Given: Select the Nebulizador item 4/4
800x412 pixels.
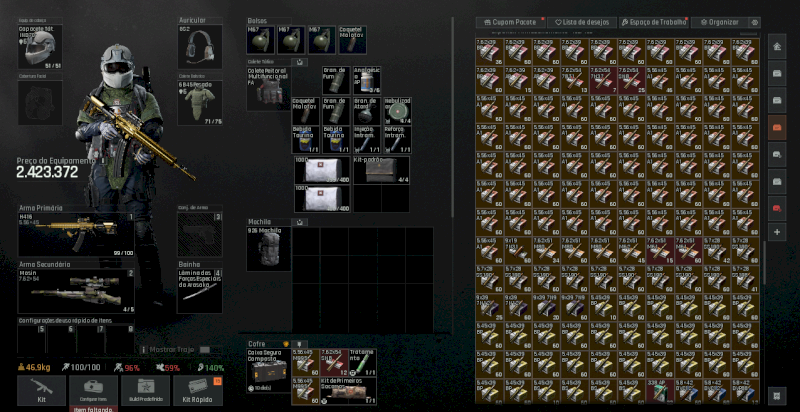Looking at the screenshot, I should tap(398, 111).
